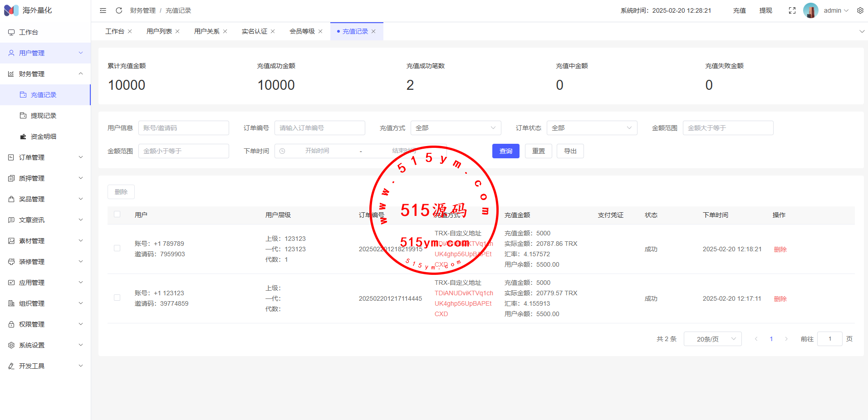This screenshot has height=420, width=868.
Task: Open the settings gear icon at top right
Action: click(860, 10)
